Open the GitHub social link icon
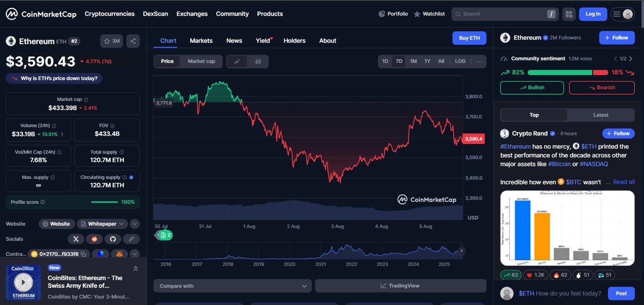Screen dimensions: 644x305 click(x=113, y=239)
